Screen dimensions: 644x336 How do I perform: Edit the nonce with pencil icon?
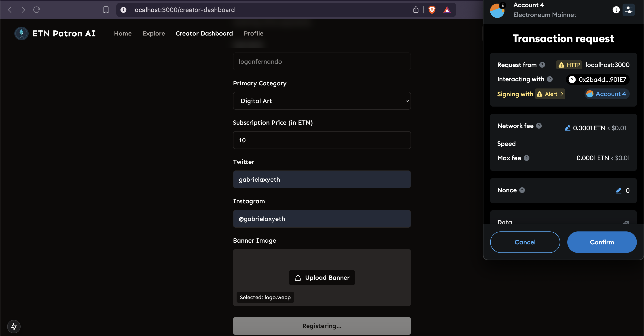coord(619,191)
